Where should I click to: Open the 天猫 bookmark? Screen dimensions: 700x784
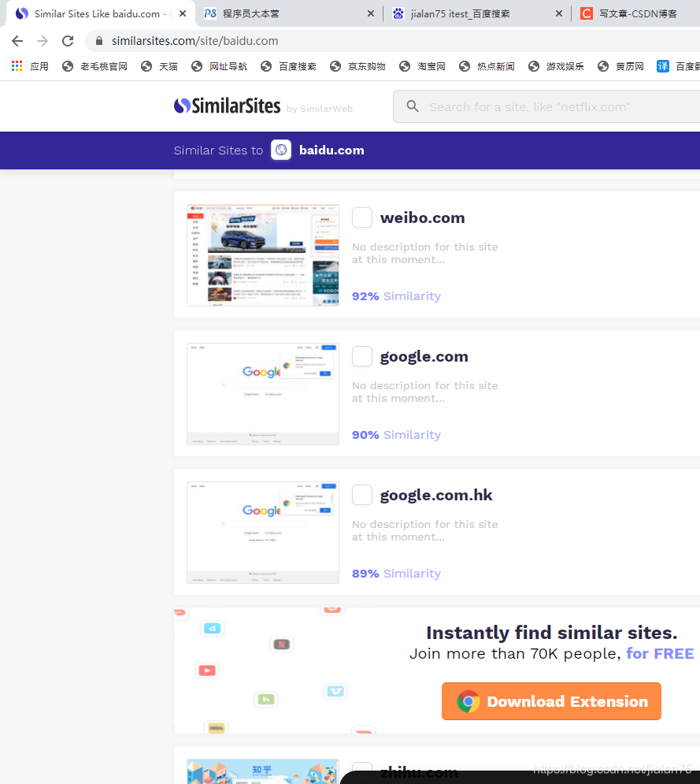coord(159,66)
